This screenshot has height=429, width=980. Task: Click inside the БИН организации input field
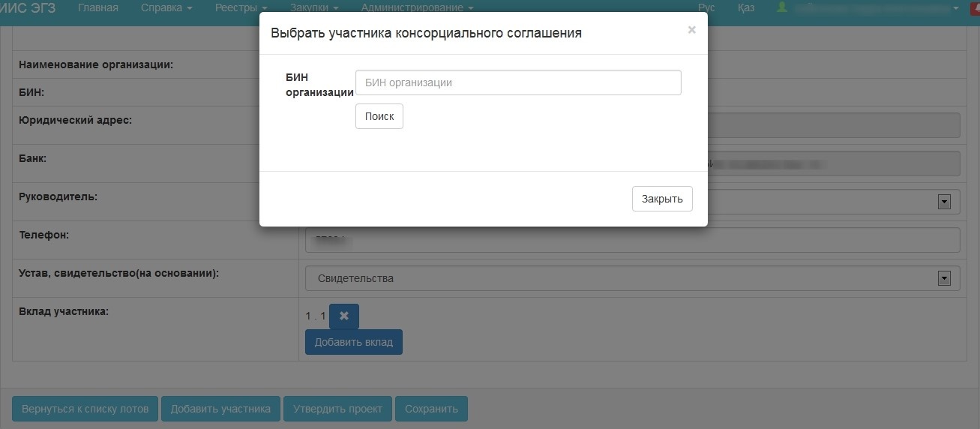[x=517, y=82]
